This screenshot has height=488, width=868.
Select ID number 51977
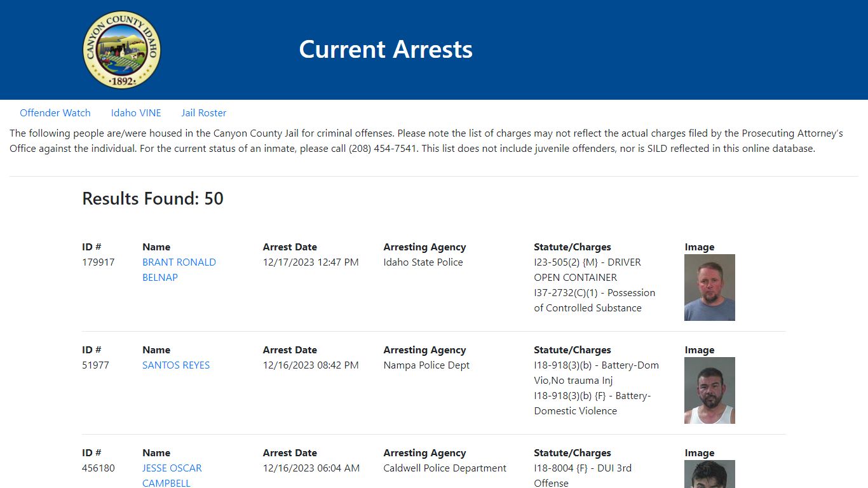(95, 365)
